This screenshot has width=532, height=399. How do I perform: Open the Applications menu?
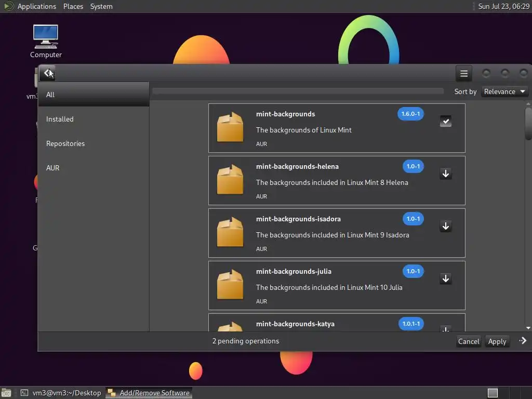(37, 6)
